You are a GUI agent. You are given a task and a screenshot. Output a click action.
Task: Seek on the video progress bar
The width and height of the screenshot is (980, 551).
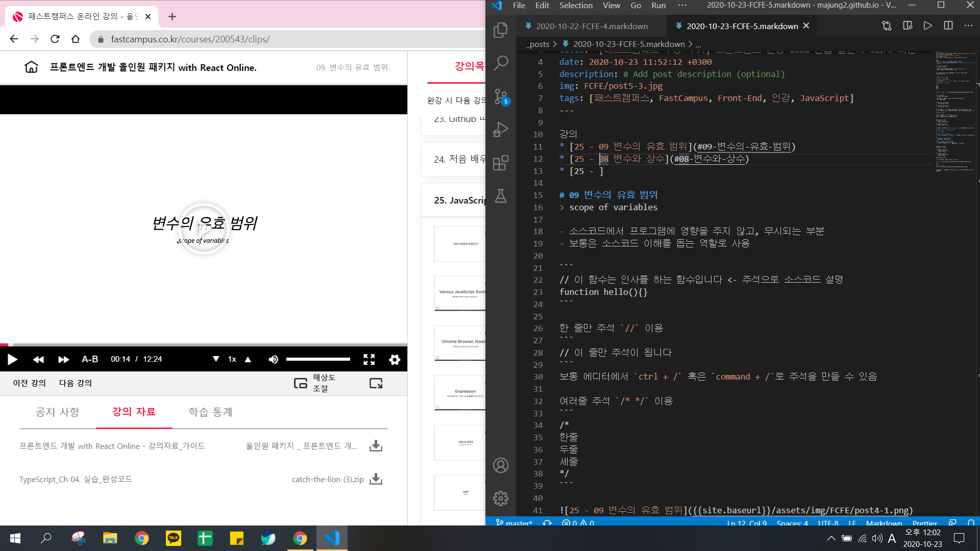point(204,344)
